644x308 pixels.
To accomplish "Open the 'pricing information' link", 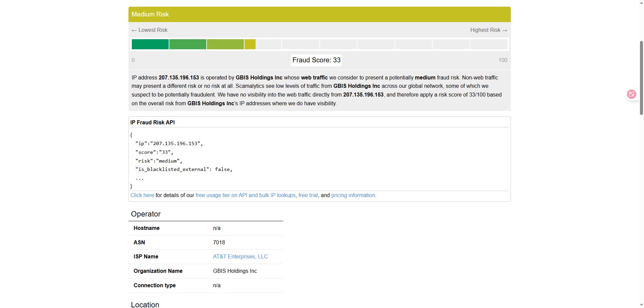I will (x=353, y=195).
